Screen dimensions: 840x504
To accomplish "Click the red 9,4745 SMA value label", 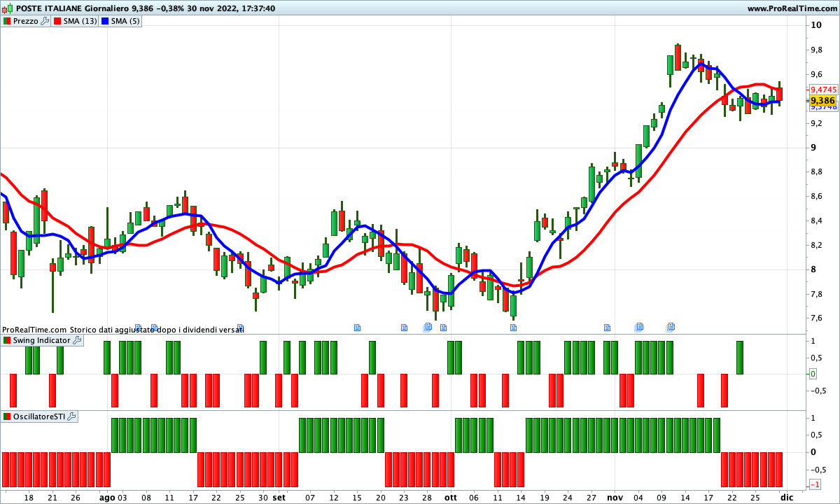I will (x=823, y=90).
